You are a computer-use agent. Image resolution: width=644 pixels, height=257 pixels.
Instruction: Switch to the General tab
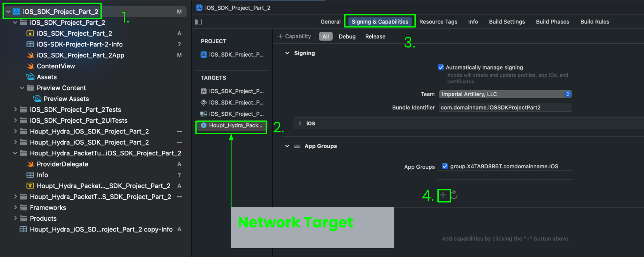[330, 22]
